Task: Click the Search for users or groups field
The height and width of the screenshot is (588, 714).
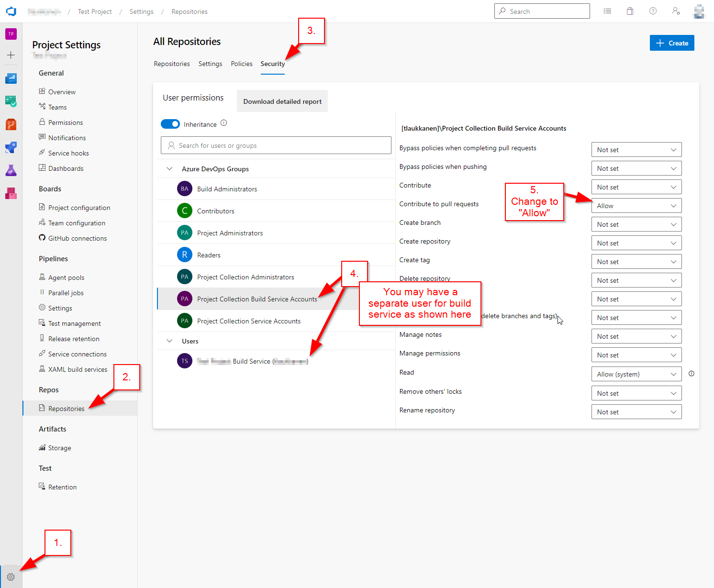Action: 276,145
